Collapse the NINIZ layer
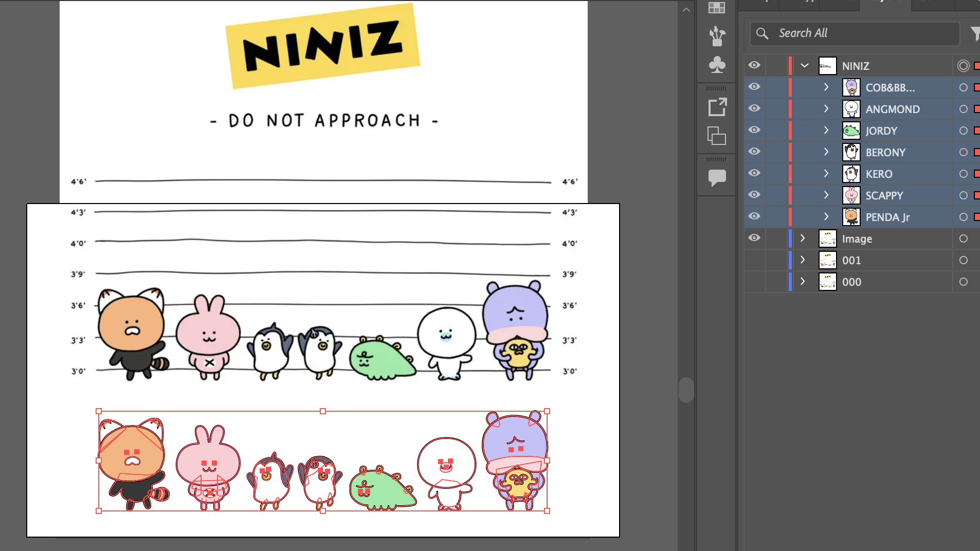The height and width of the screenshot is (551, 980). tap(805, 66)
